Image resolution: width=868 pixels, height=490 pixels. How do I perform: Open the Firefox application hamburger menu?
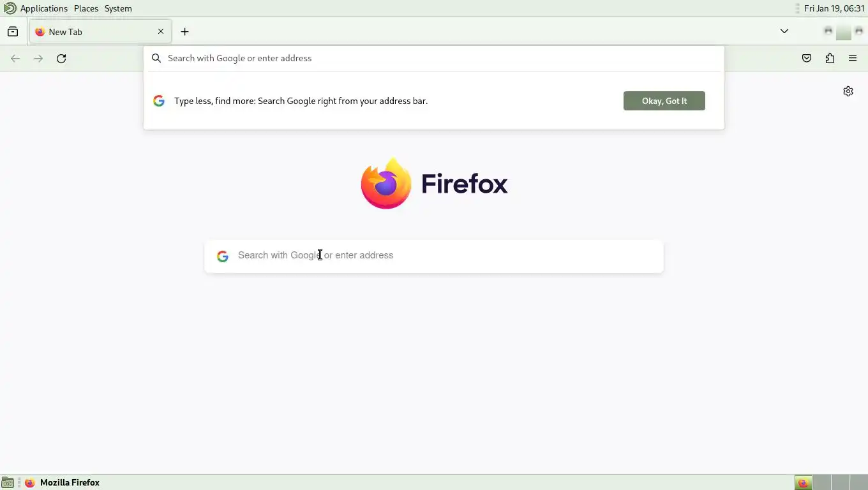click(x=853, y=59)
